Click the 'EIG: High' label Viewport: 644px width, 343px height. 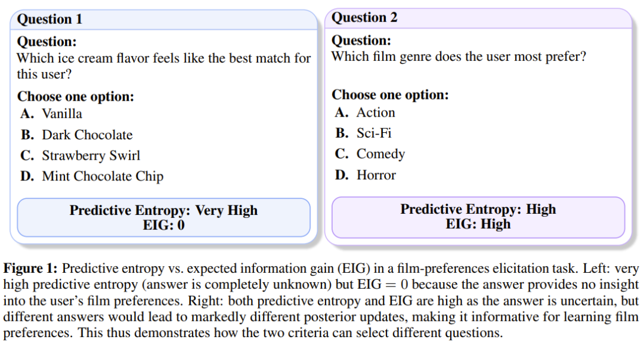tap(478, 224)
